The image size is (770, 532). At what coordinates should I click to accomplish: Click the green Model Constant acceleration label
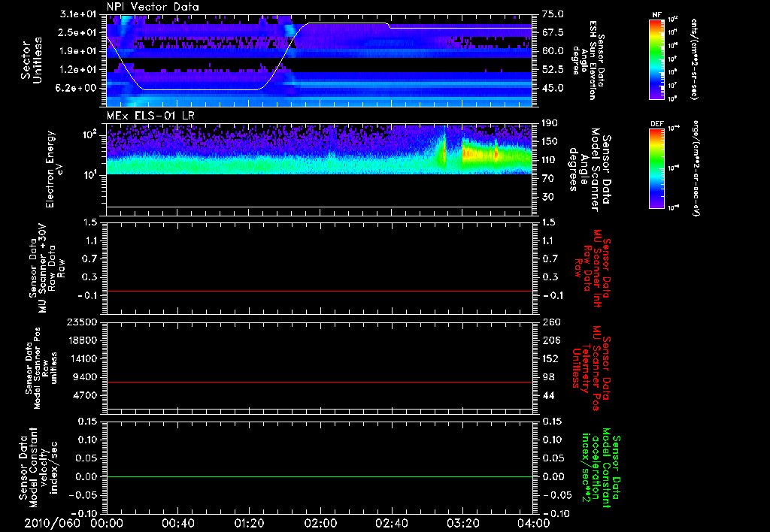click(x=602, y=467)
